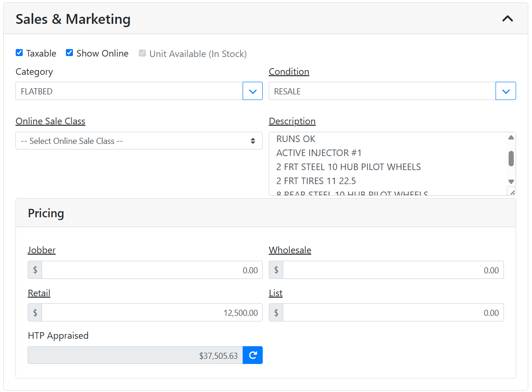532x392 pixels.
Task: Open the Category dropdown arrow
Action: tap(252, 91)
